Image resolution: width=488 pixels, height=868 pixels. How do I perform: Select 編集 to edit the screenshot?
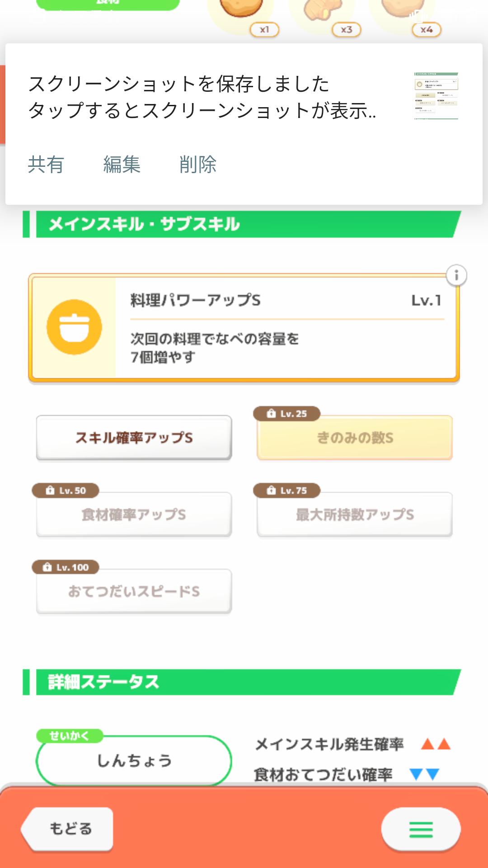click(122, 165)
